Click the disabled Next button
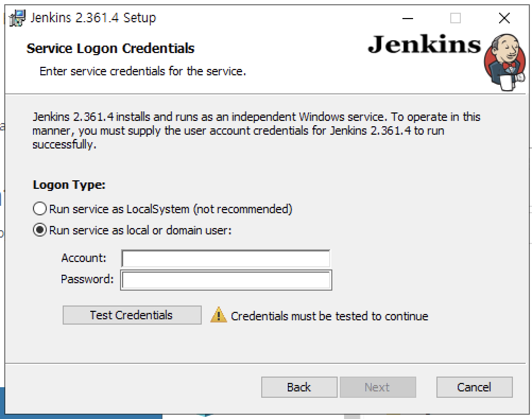This screenshot has width=532, height=419. [378, 387]
